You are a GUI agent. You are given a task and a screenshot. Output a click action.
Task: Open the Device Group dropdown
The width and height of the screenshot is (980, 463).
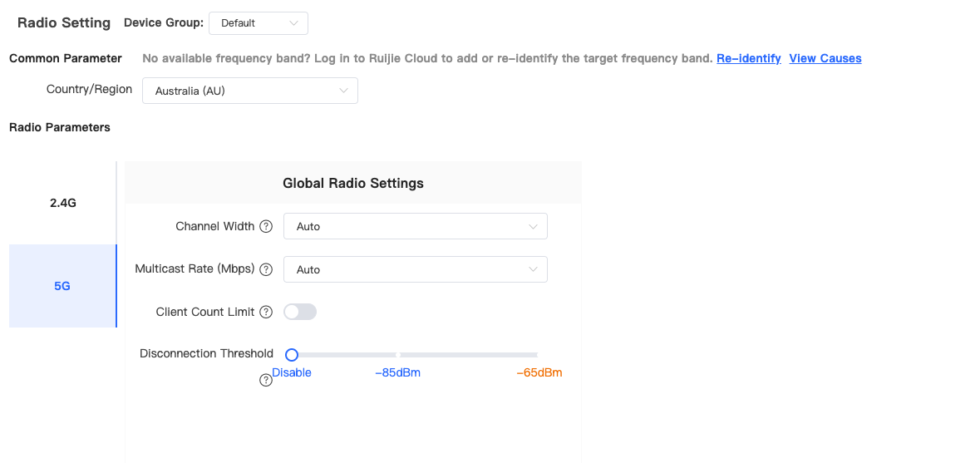click(258, 23)
